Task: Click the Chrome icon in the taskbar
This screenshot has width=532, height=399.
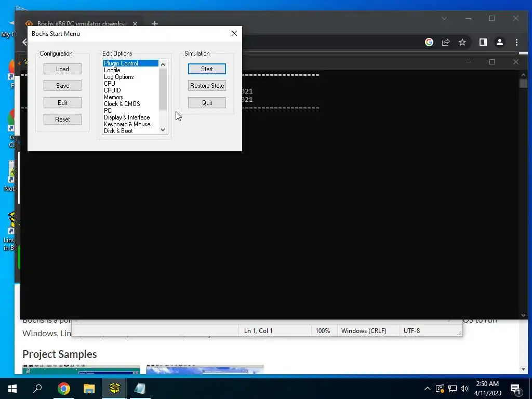Action: point(64,389)
